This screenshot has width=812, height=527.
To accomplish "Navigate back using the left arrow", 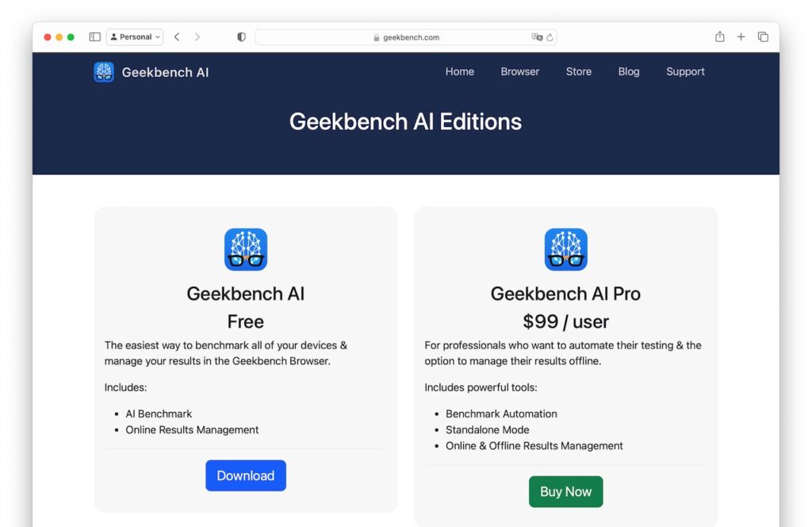I will point(177,37).
